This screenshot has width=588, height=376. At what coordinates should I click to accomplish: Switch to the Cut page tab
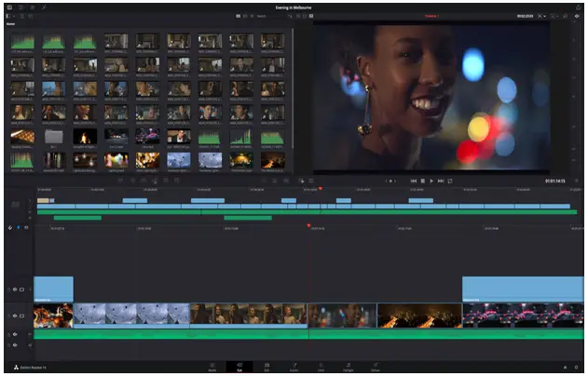pyautogui.click(x=239, y=367)
